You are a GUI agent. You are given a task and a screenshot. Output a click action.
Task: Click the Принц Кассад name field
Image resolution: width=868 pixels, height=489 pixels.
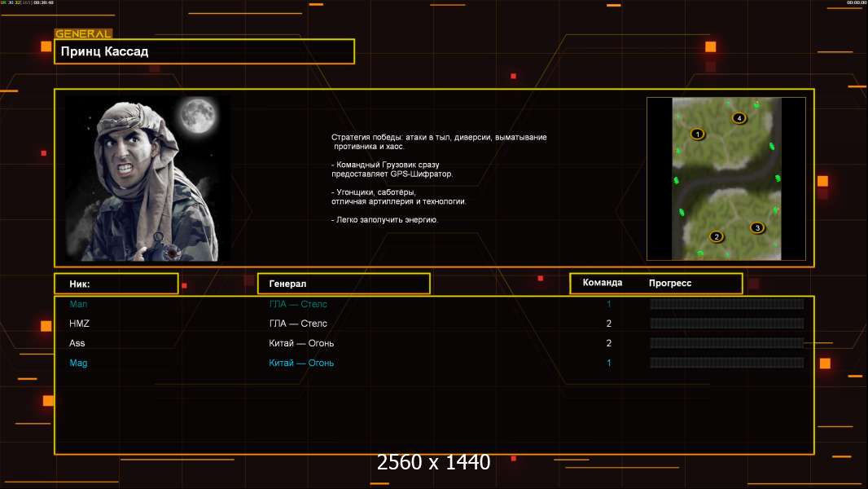tap(204, 51)
